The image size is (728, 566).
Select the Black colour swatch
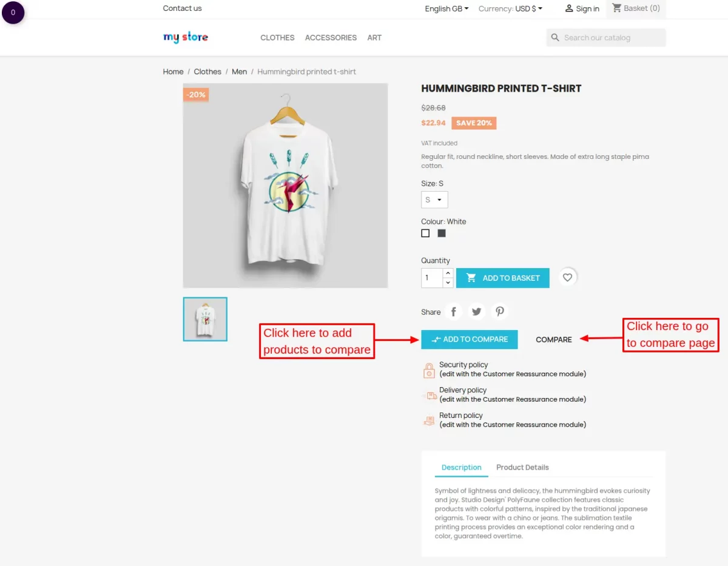(x=441, y=232)
